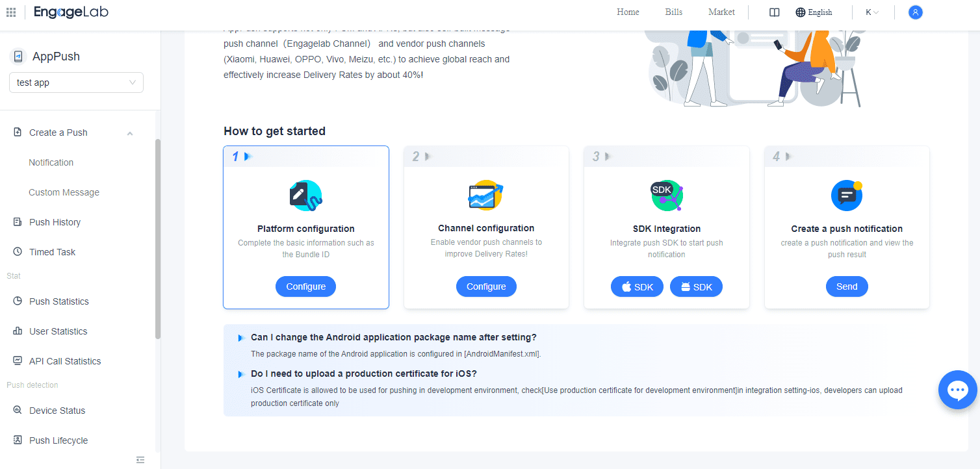980x469 pixels.
Task: Collapse the sidebar with the fold icon
Action: tap(140, 460)
